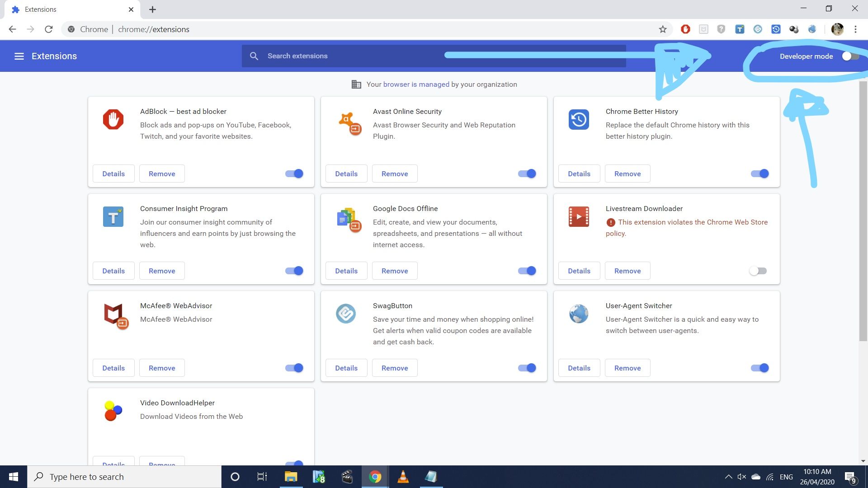Click the AdBlock icon in the toolbar

(685, 29)
